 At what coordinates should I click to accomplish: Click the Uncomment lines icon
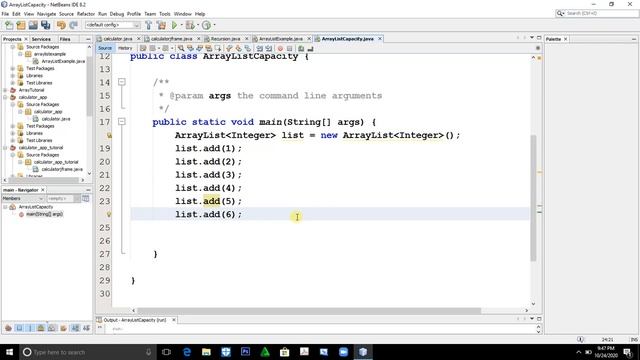coord(311,48)
